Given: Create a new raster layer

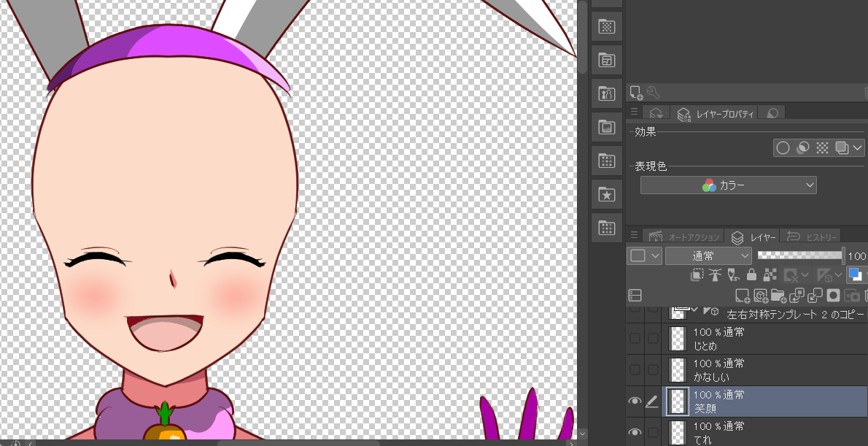Looking at the screenshot, I should click(743, 294).
